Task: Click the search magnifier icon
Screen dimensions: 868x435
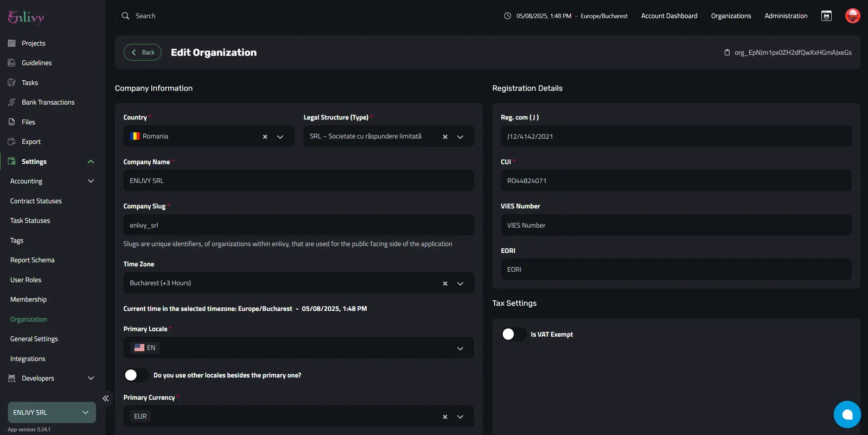Action: pos(125,16)
